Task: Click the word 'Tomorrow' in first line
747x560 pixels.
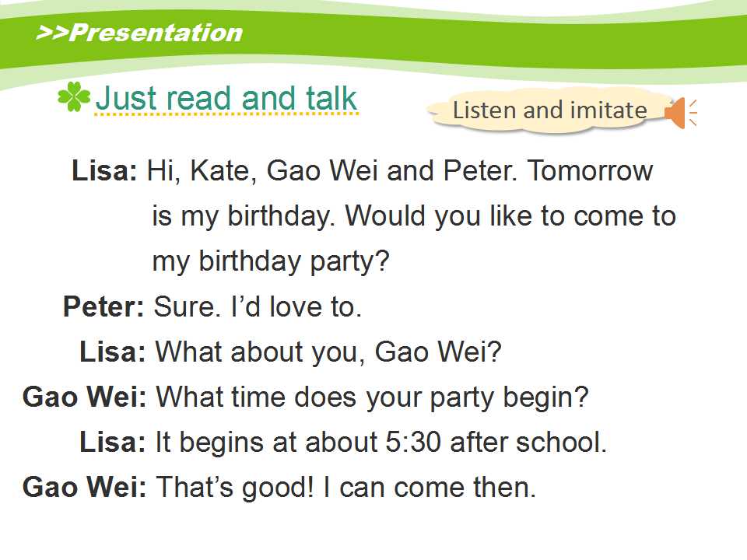Action: [x=591, y=170]
